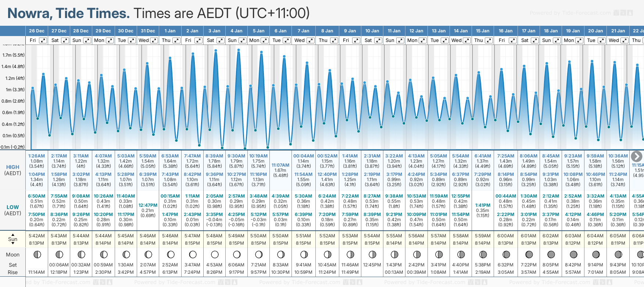Screen dimensions: 644x287
Task: Expand the Mon 19 Jan day column
Action: coord(579,40)
